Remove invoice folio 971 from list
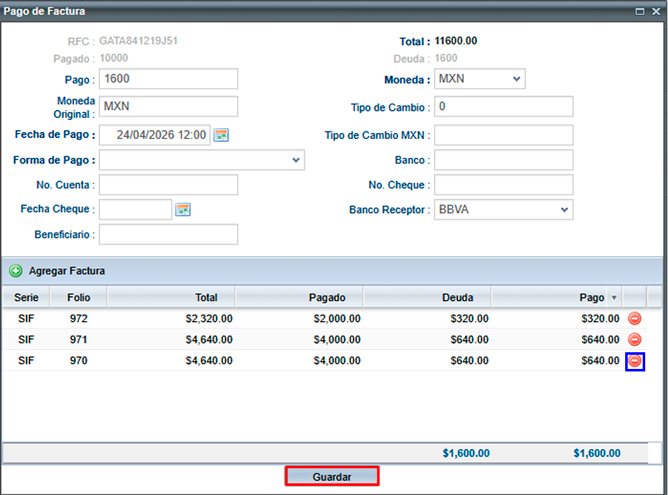The image size is (668, 495). tap(635, 339)
